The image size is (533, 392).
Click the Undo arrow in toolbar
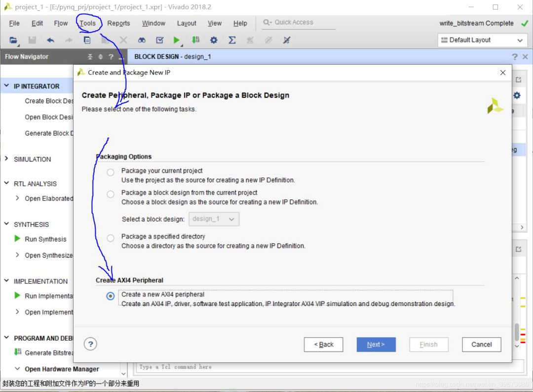point(50,40)
